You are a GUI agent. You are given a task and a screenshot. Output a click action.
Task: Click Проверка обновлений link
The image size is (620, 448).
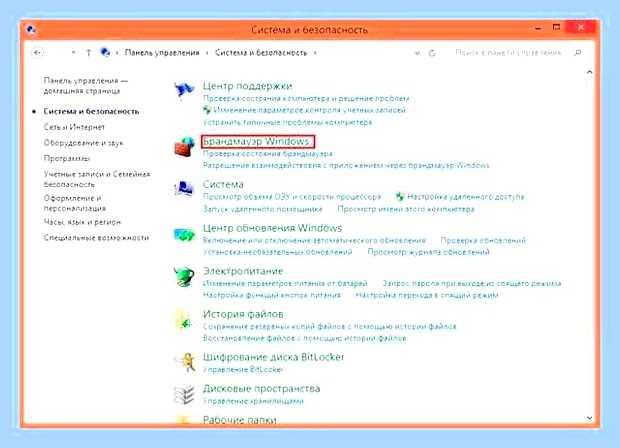tap(483, 240)
